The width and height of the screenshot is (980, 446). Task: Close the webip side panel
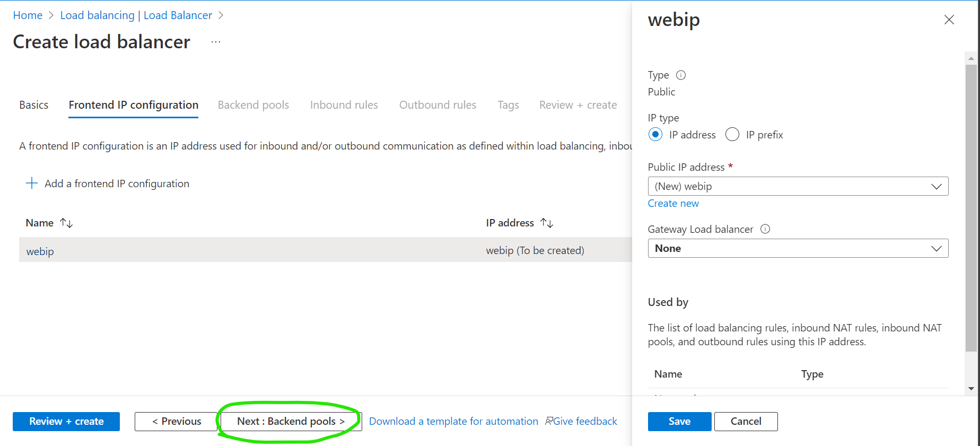tap(949, 20)
